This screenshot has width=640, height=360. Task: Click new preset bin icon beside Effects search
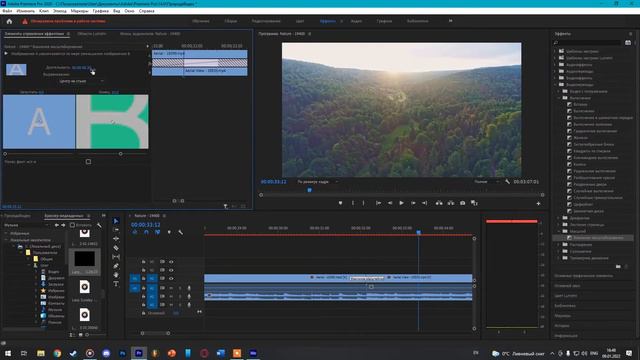click(x=628, y=42)
